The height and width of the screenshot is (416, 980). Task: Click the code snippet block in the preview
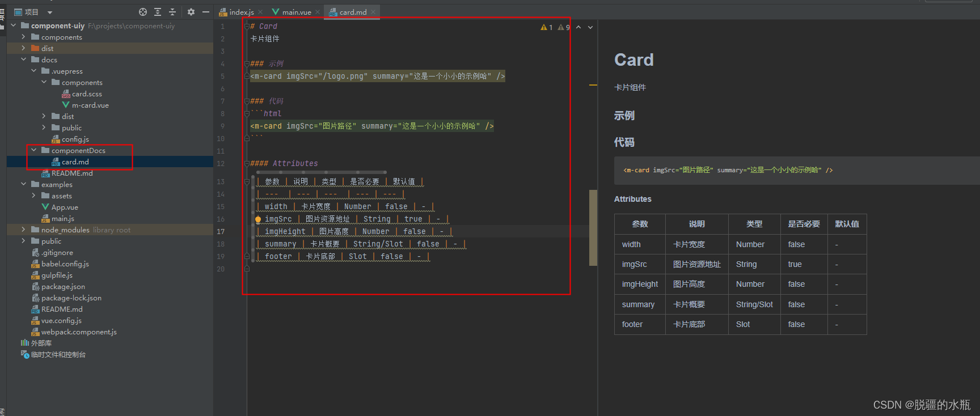(x=797, y=170)
